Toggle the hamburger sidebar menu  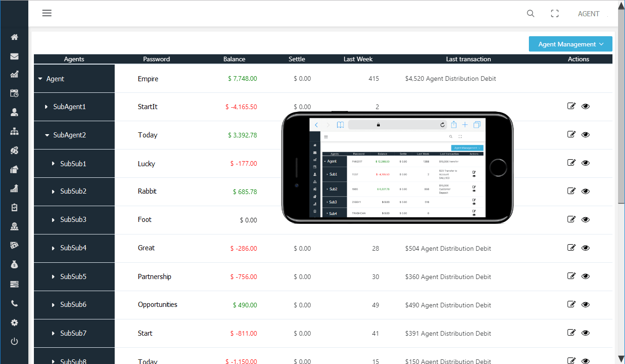click(47, 13)
